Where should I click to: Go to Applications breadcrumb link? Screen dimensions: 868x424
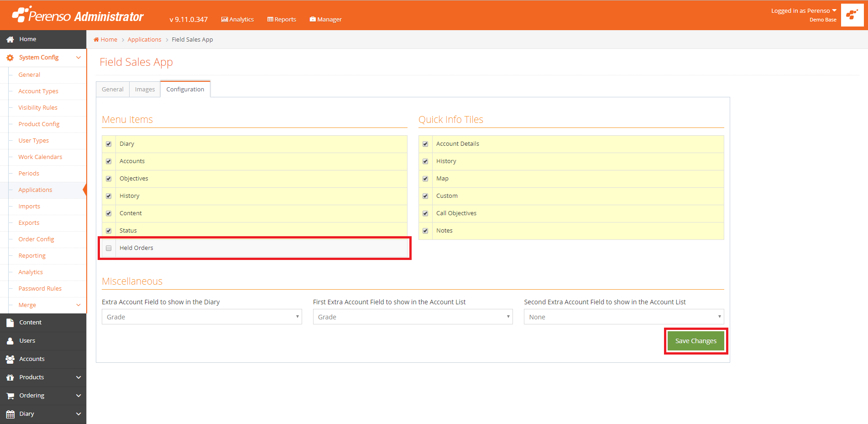(145, 40)
